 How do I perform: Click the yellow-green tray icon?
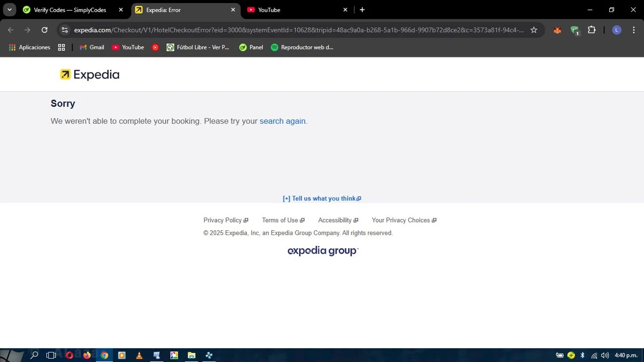(571, 355)
